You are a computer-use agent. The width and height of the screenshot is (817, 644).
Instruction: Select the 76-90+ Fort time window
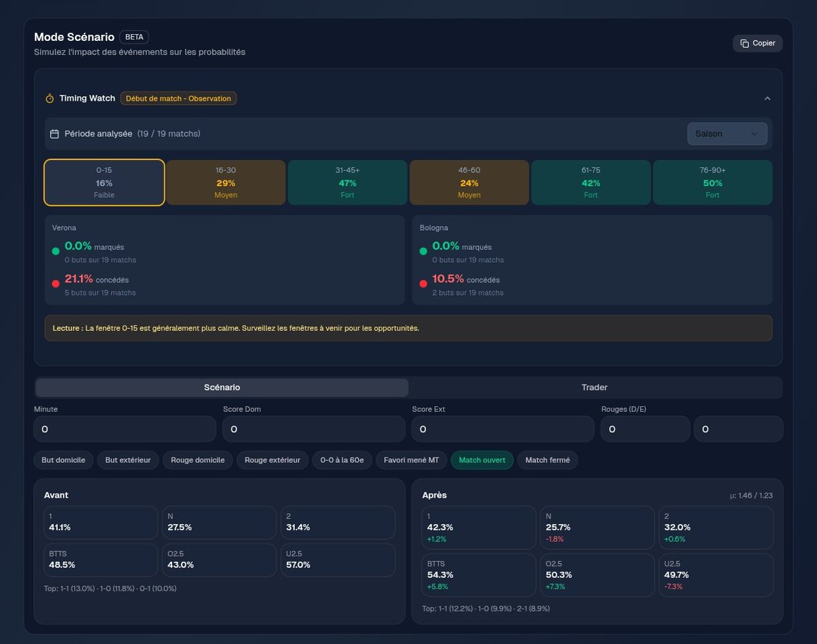point(713,182)
